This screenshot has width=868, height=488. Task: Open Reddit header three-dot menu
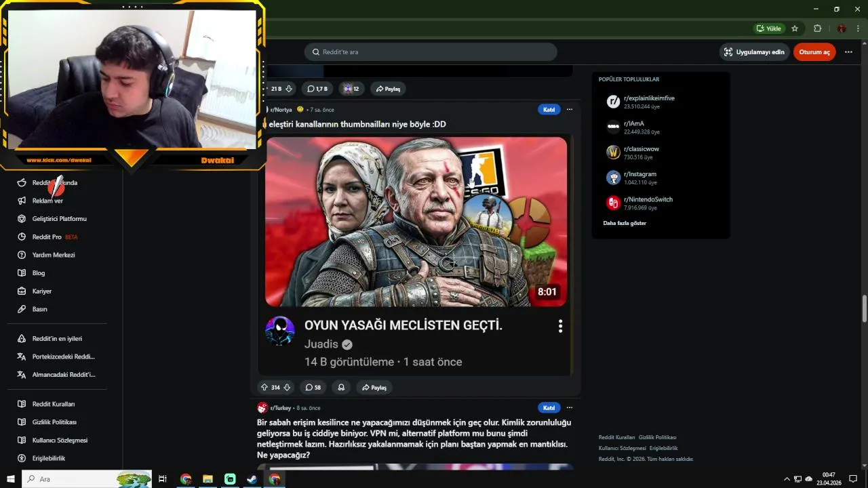pyautogui.click(x=848, y=52)
